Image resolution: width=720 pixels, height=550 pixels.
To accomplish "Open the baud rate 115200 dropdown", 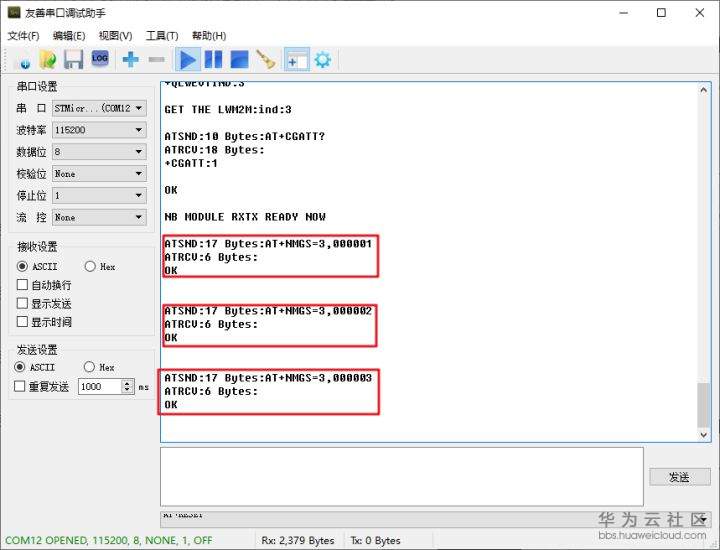I will 99,130.
